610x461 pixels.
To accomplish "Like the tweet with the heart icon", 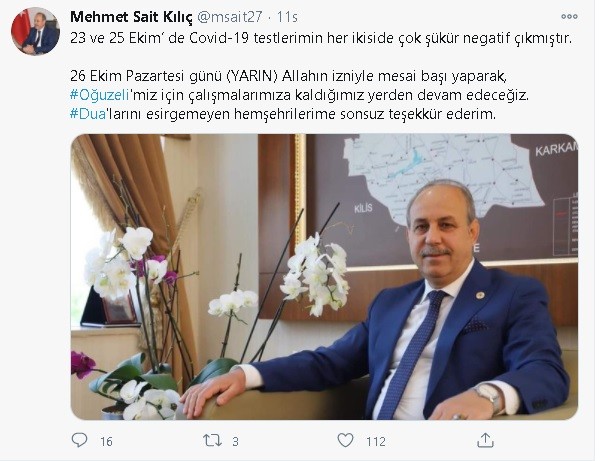I will click(345, 440).
